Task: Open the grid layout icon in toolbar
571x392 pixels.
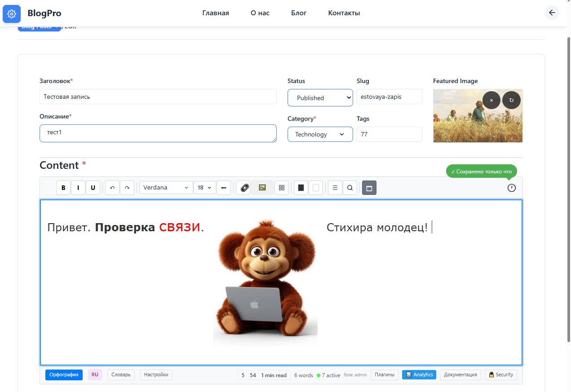Action: (282, 188)
